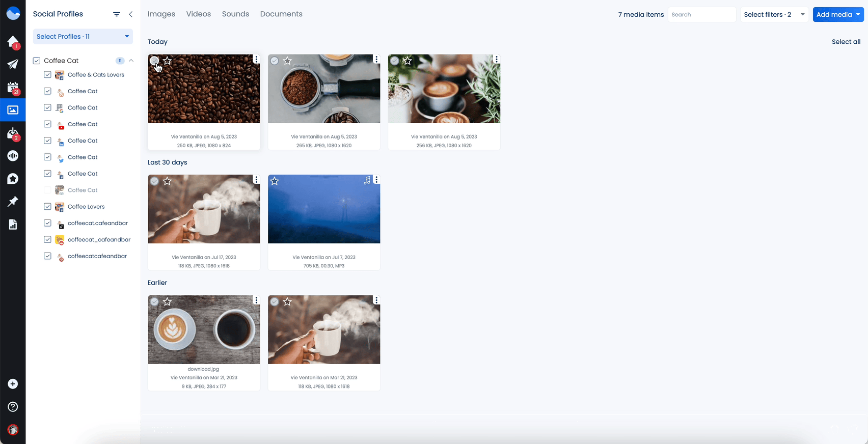The height and width of the screenshot is (444, 868).
Task: Select the download.jpg image checkmark
Action: [x=154, y=301]
